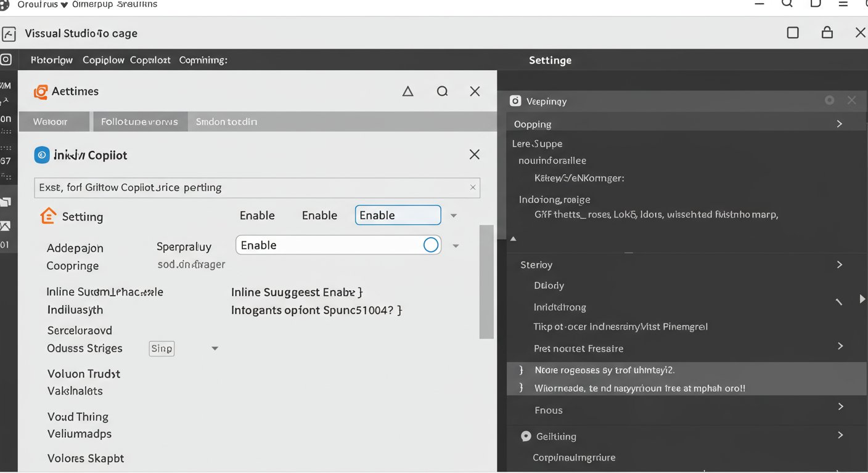Screen dimensions: 868x473
Task: Open the Sinp dropdown
Action: pos(162,349)
